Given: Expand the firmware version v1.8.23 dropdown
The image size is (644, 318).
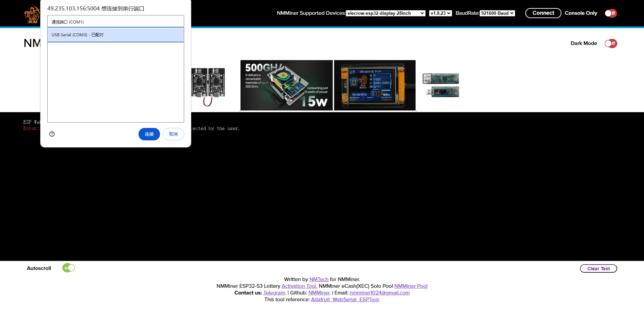Looking at the screenshot, I should click(440, 13).
